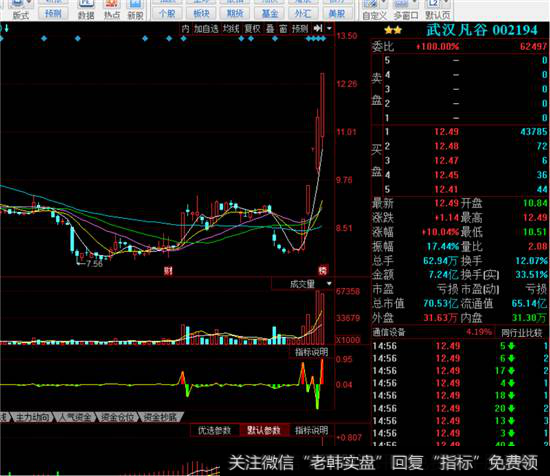Expand the 版式 layout dropdown arrow
Screen dimensions: 550x476
29,4
